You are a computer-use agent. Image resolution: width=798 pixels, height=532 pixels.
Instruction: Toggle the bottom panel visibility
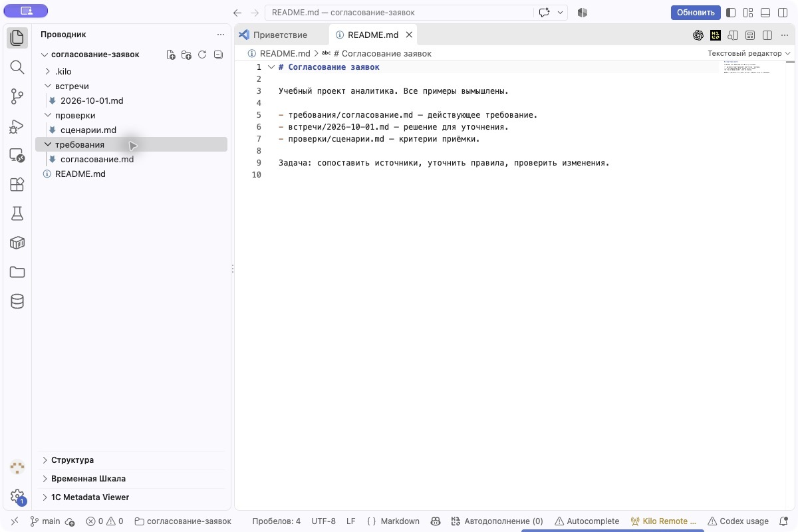(x=765, y=13)
